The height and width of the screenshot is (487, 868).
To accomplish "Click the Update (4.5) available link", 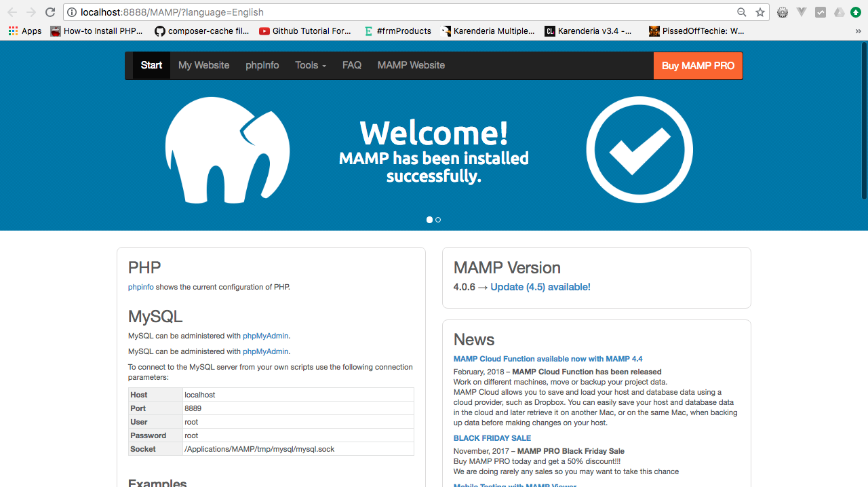I will pyautogui.click(x=540, y=287).
